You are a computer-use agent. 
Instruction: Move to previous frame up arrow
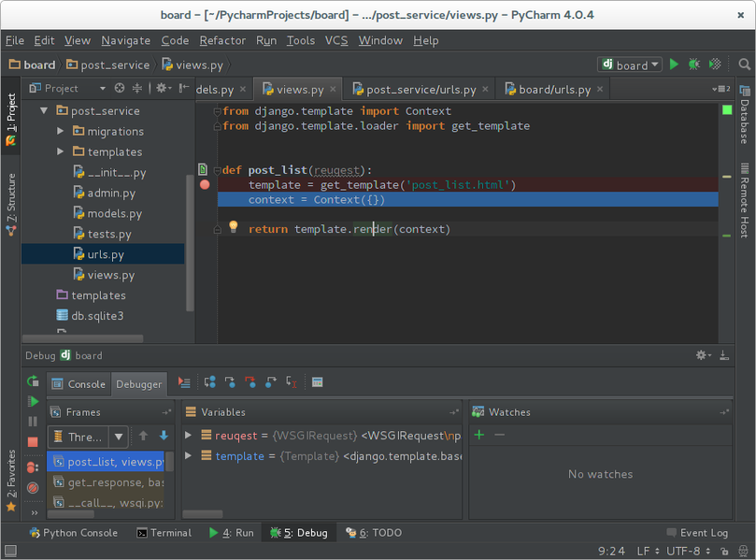(x=143, y=436)
